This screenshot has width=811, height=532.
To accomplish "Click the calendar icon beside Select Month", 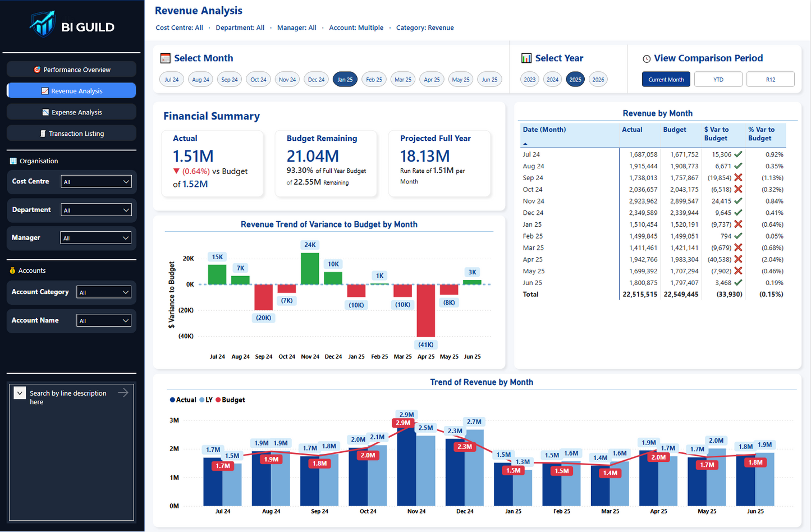I will [x=166, y=58].
